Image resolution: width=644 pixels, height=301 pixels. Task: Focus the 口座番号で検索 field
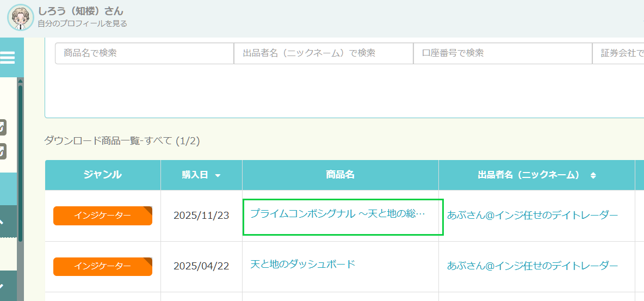pos(502,53)
